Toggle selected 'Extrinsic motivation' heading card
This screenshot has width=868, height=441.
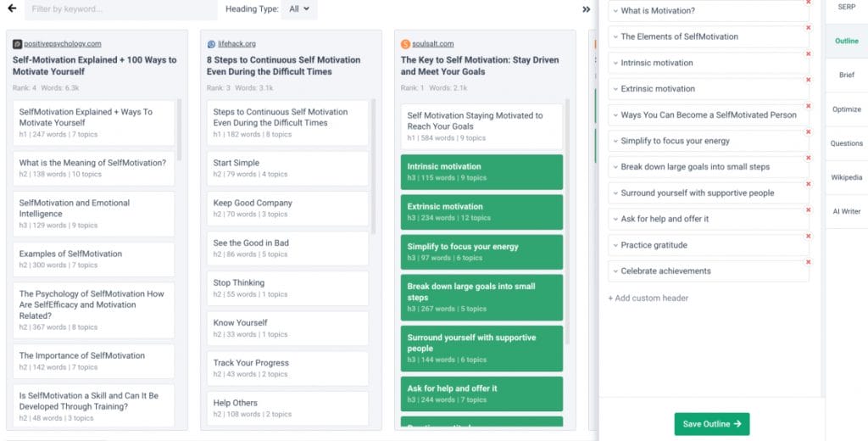click(481, 212)
